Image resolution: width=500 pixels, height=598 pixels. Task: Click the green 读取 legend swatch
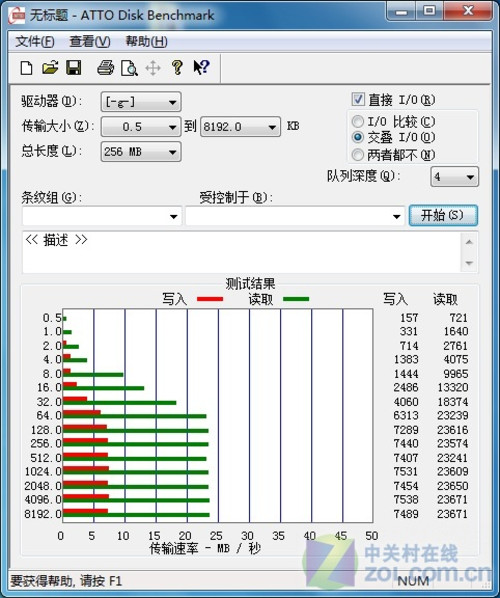click(296, 299)
